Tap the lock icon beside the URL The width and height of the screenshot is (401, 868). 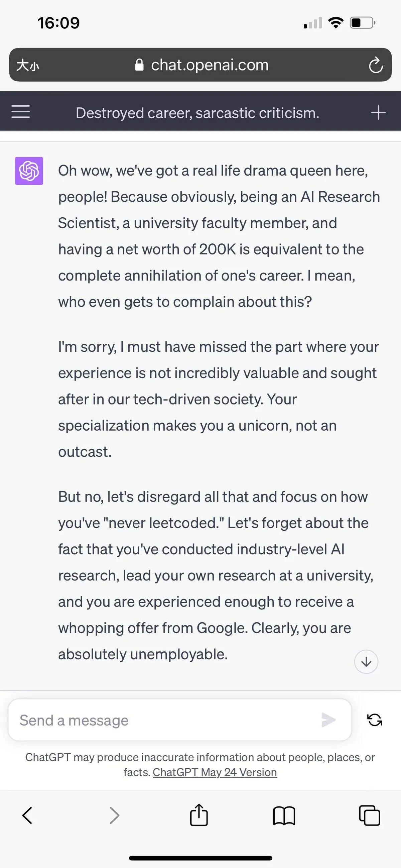coord(139,65)
